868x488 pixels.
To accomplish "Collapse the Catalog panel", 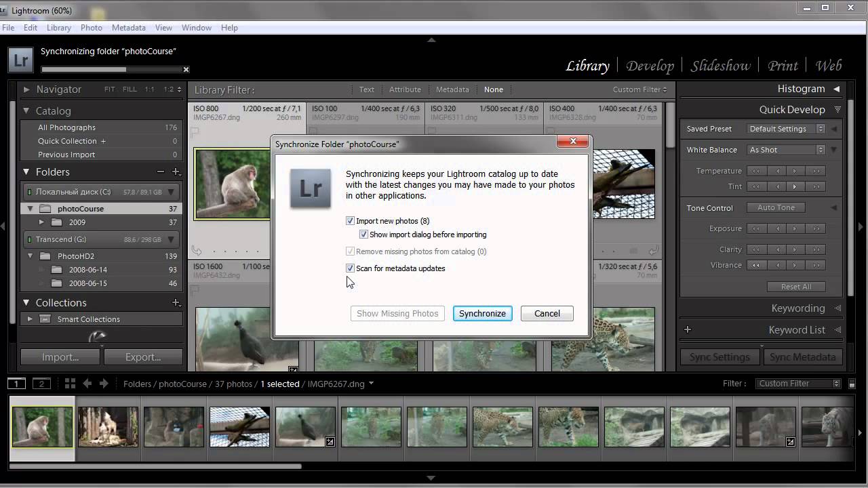I will (x=26, y=111).
